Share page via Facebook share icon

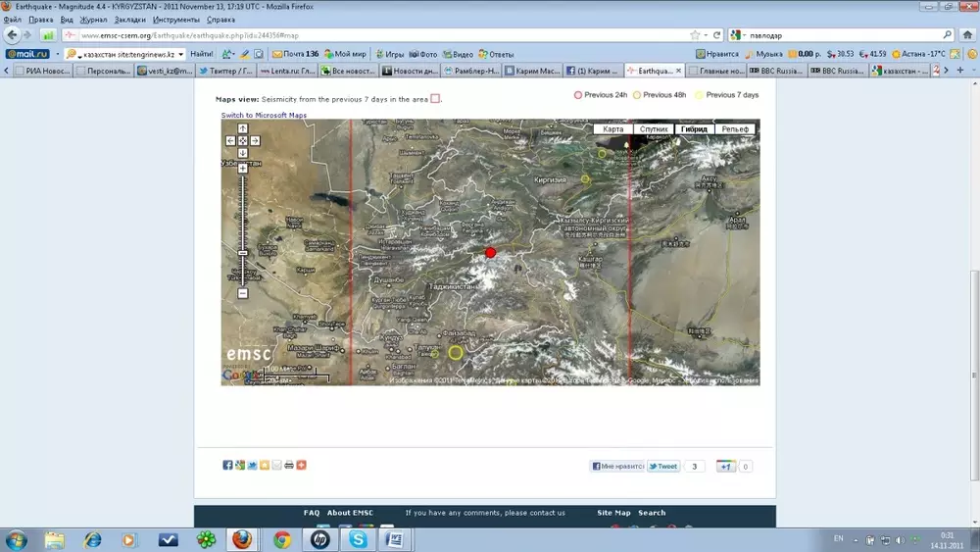point(227,465)
